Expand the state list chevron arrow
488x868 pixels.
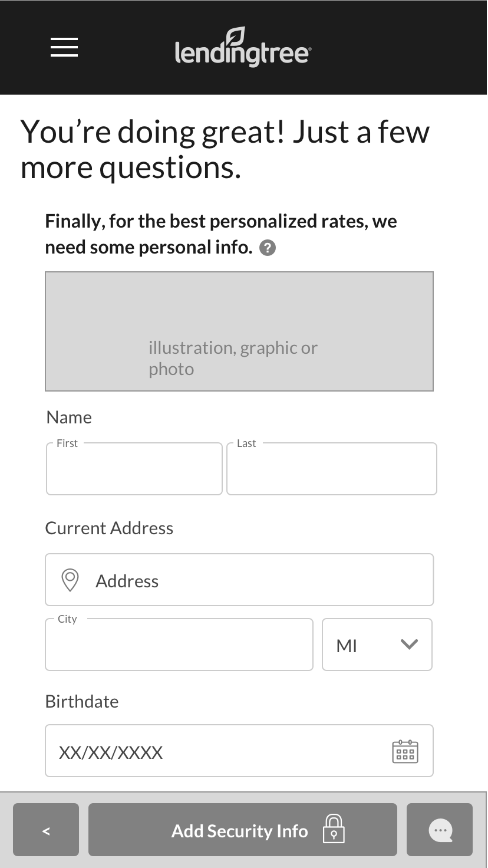pyautogui.click(x=409, y=645)
